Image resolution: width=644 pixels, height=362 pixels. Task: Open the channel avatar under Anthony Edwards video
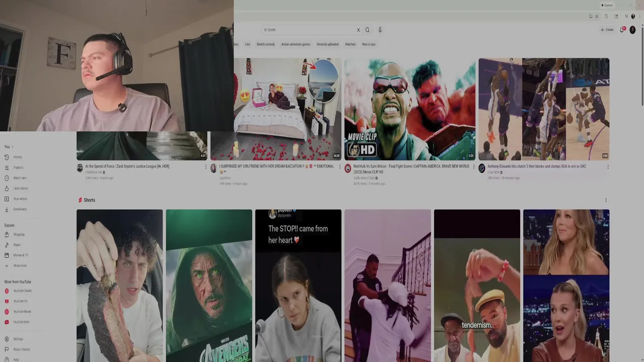[x=481, y=168]
